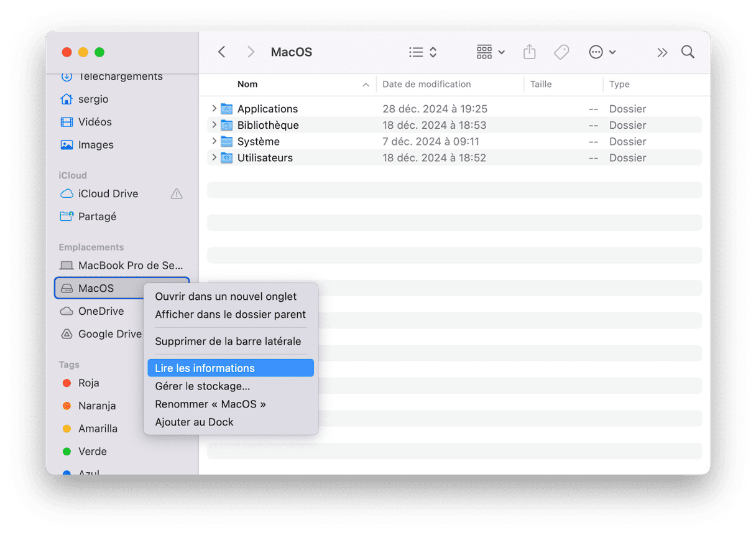Click the iCloud Drive warning triangle
This screenshot has width=756, height=535.
tap(177, 193)
